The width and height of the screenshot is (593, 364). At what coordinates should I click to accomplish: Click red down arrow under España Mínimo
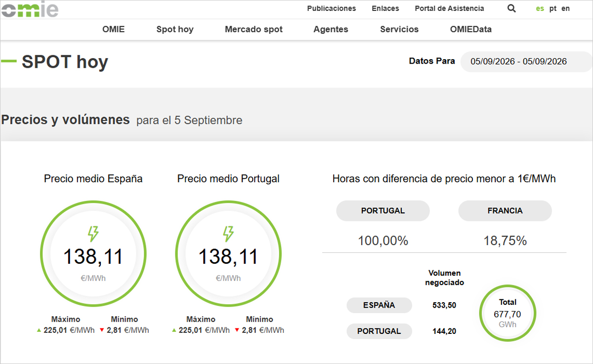102,330
